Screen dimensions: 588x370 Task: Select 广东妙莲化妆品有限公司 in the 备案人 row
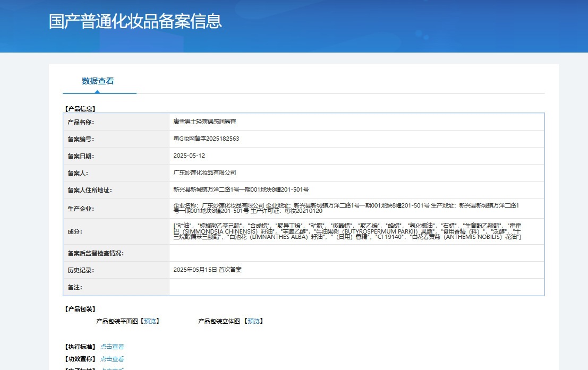tap(204, 173)
